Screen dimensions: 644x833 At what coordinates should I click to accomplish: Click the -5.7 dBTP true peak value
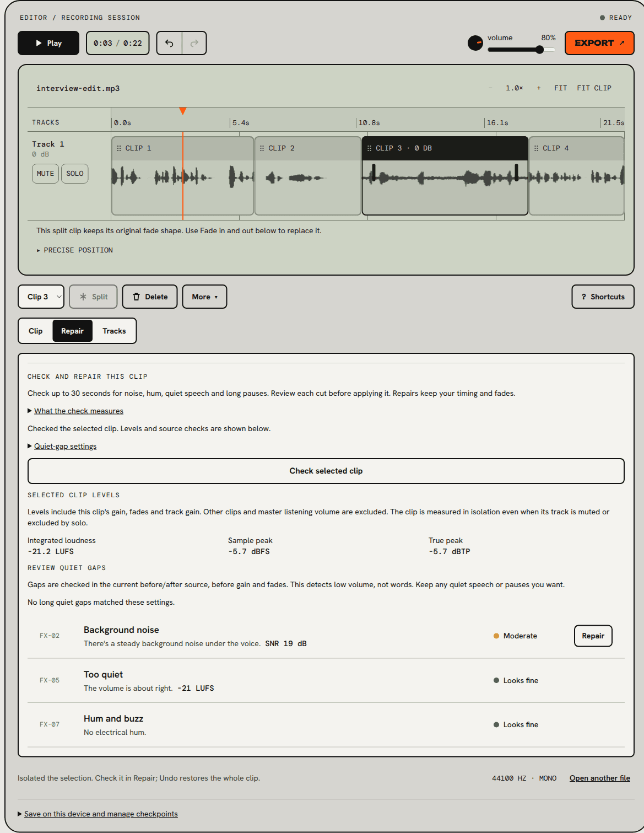click(450, 551)
